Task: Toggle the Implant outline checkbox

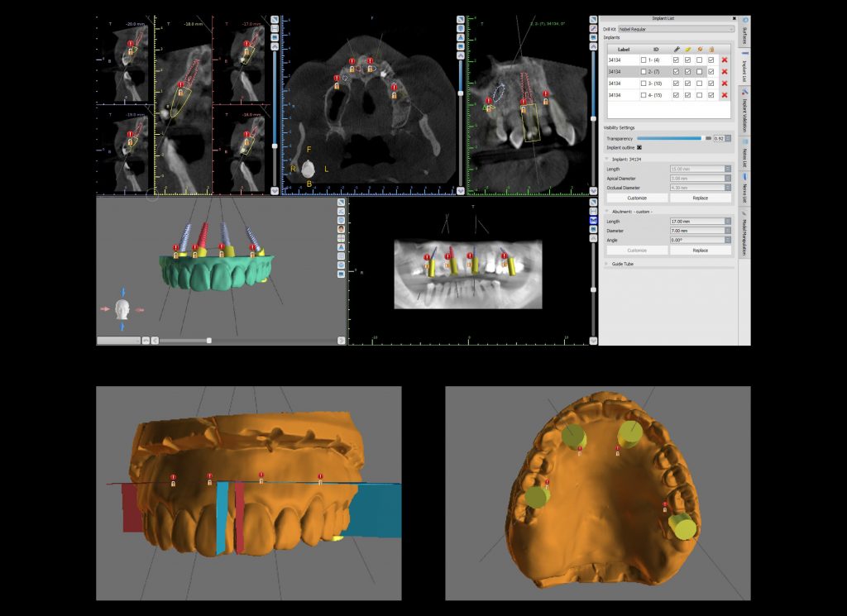Action: coord(639,147)
